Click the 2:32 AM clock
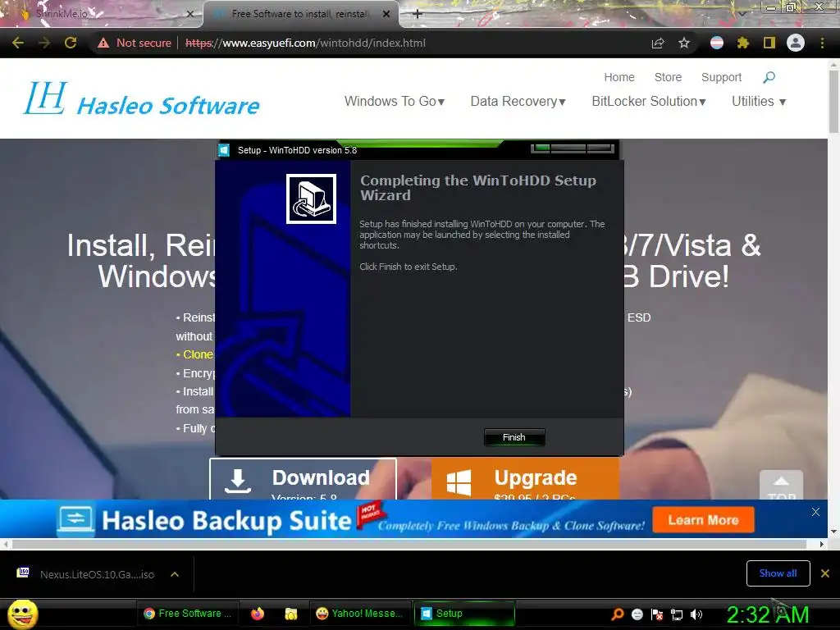 767,614
